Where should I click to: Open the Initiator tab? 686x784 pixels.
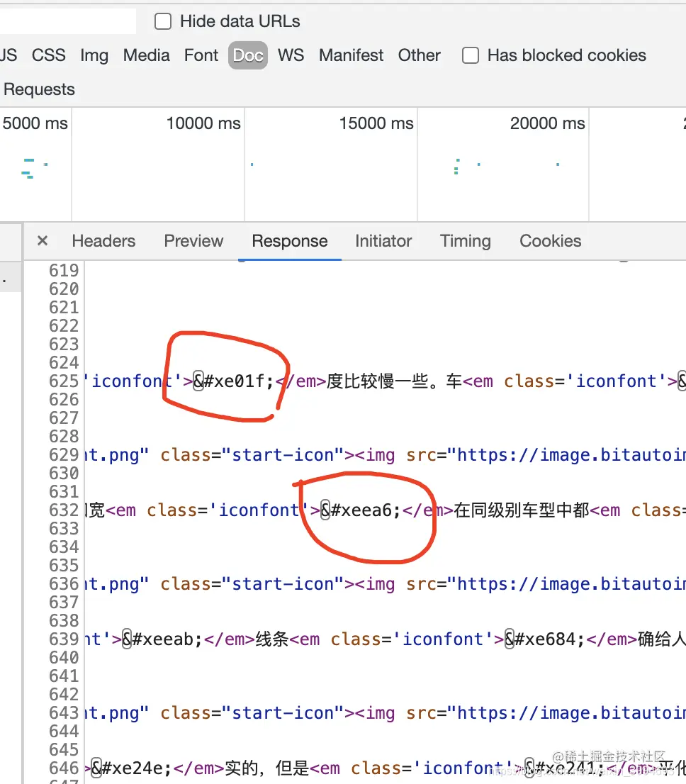click(383, 241)
